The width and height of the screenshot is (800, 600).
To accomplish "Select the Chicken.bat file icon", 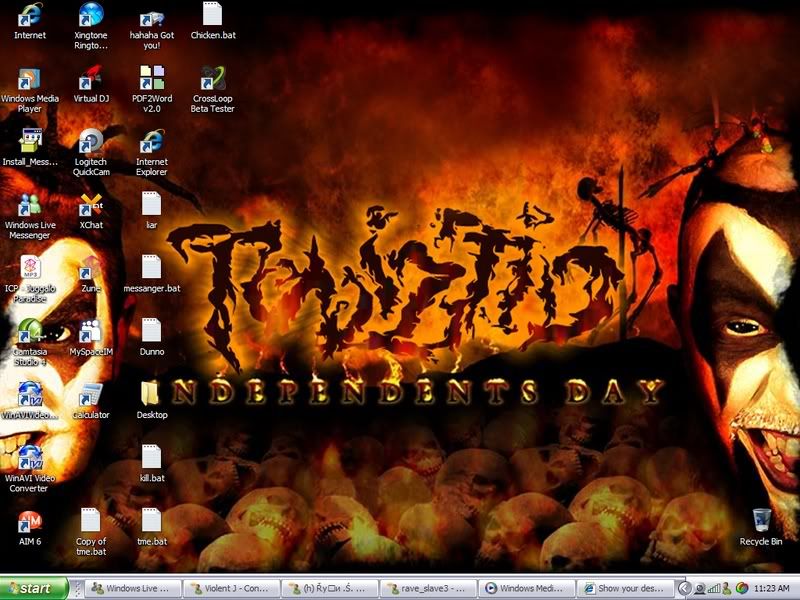I will (x=212, y=14).
